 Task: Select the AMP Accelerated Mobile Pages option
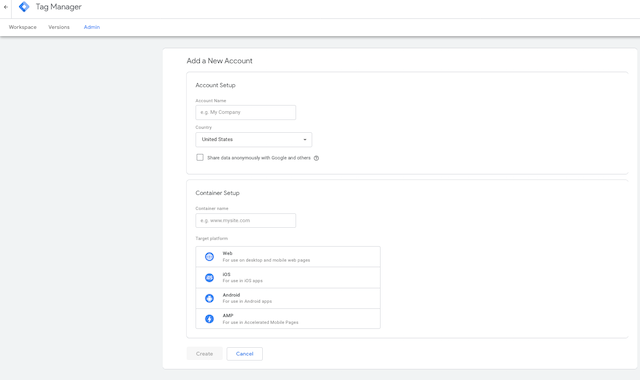point(288,319)
